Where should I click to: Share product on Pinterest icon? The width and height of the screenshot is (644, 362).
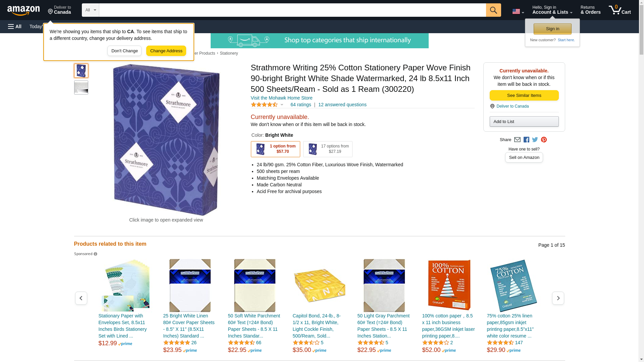click(x=544, y=140)
